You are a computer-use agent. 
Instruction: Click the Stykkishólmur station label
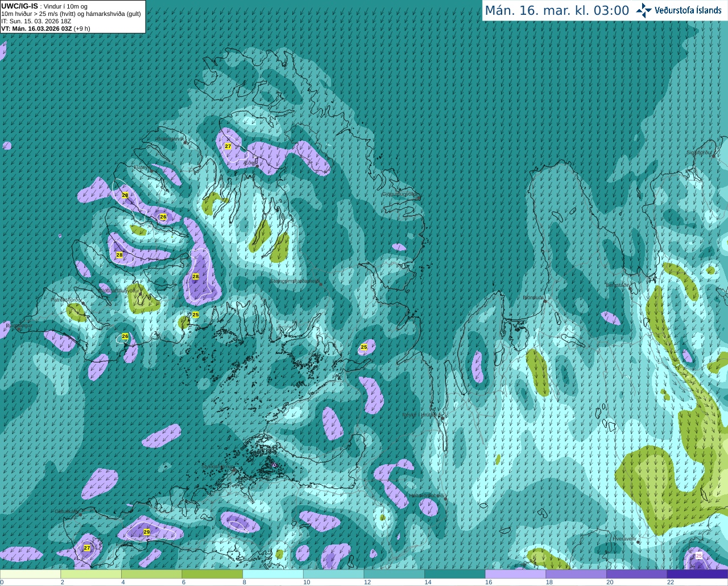click(218, 467)
